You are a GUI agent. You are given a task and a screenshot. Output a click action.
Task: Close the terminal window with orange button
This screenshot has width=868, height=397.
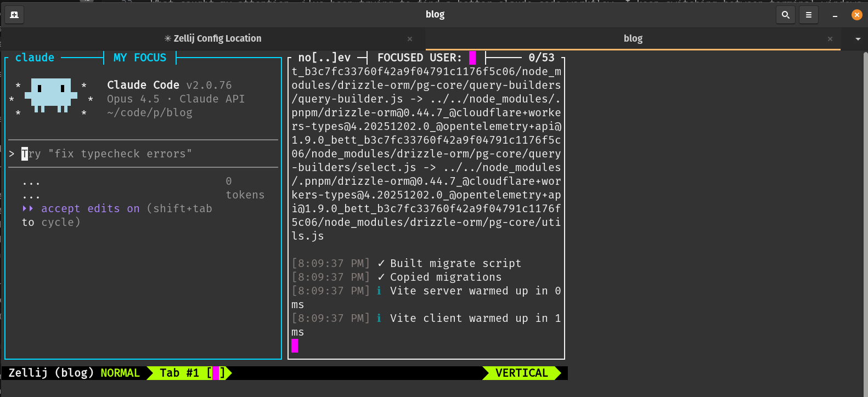856,15
